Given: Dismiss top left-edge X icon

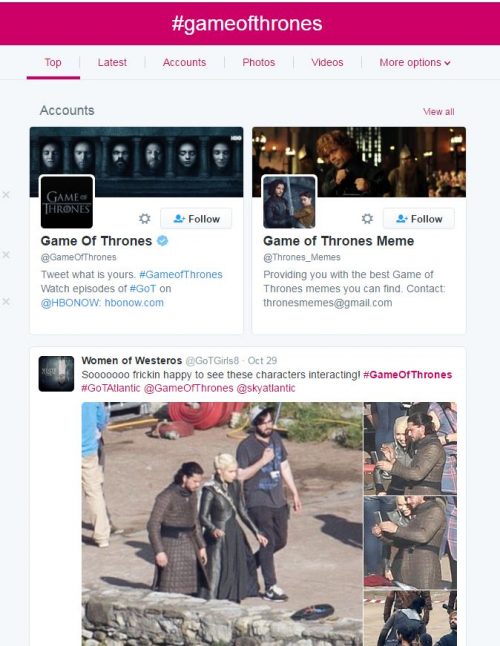Looking at the screenshot, I should [x=6, y=194].
